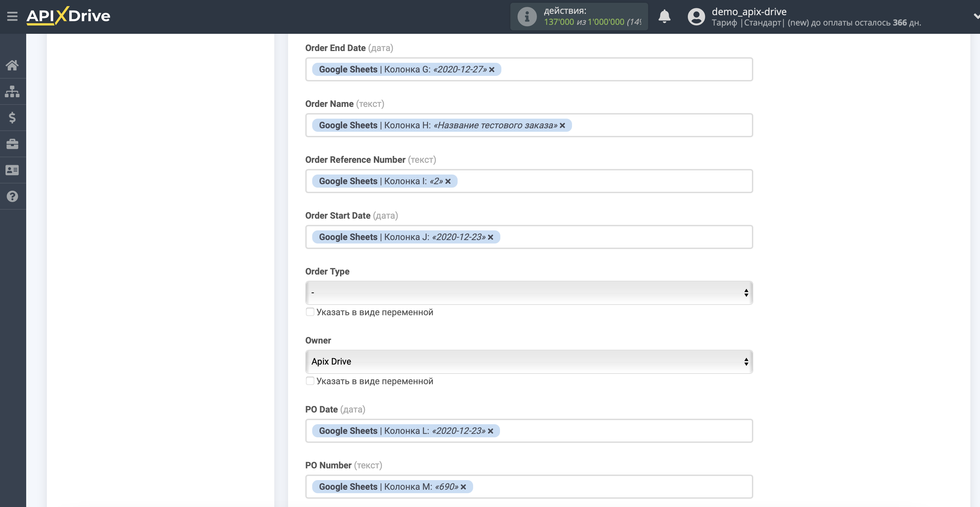Screen dimensions: 980x507
Task: Open the Owner dropdown showing Apix Drive
Action: point(529,361)
